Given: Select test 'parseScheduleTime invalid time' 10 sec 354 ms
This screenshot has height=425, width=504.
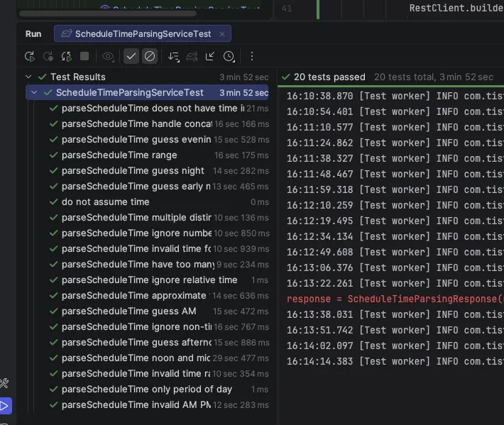Looking at the screenshot, I should coord(160,374).
